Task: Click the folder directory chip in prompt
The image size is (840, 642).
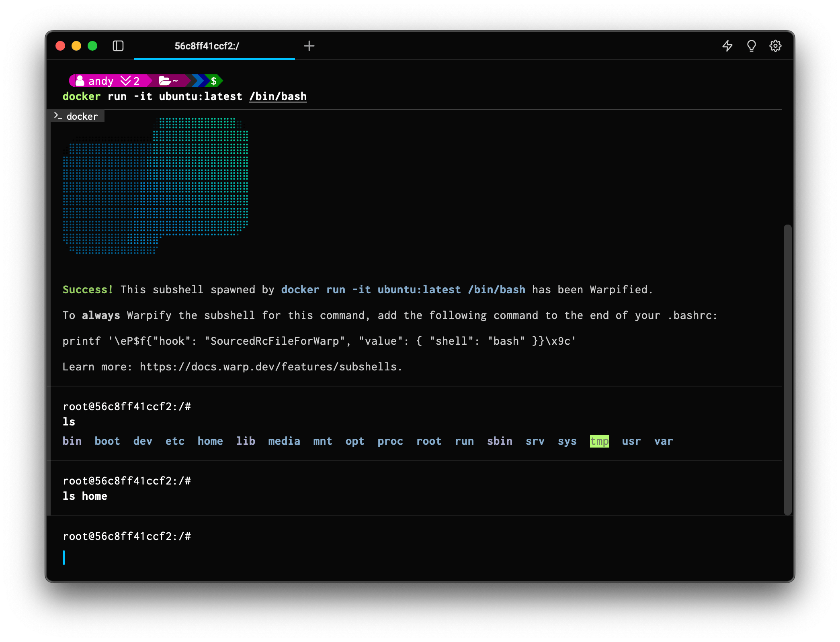Action: coord(168,81)
